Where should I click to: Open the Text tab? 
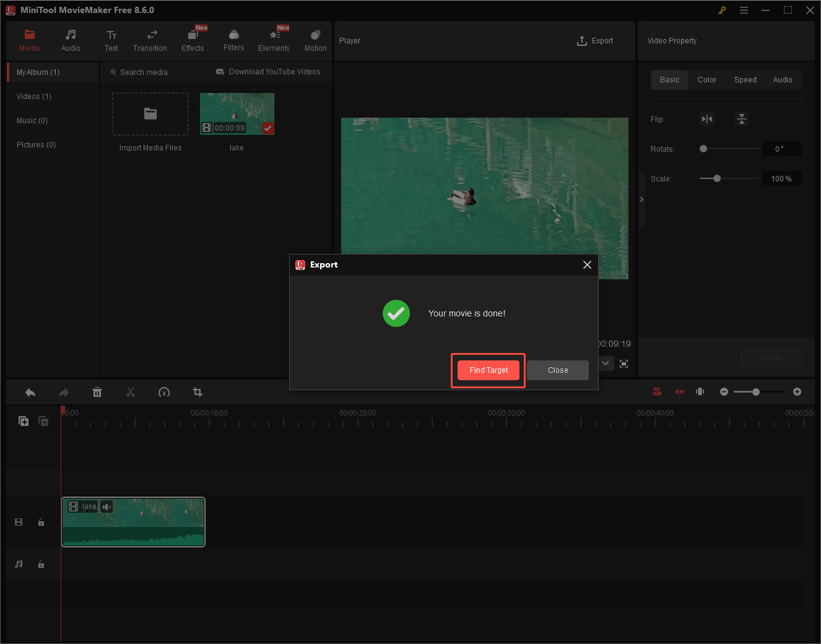[111, 41]
